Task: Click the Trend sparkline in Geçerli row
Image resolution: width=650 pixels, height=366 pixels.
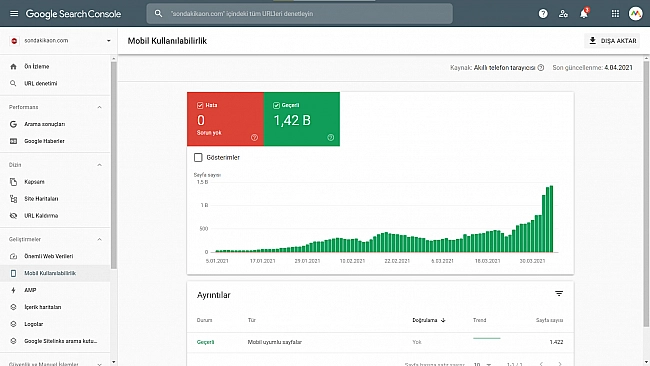Action: coord(487,339)
